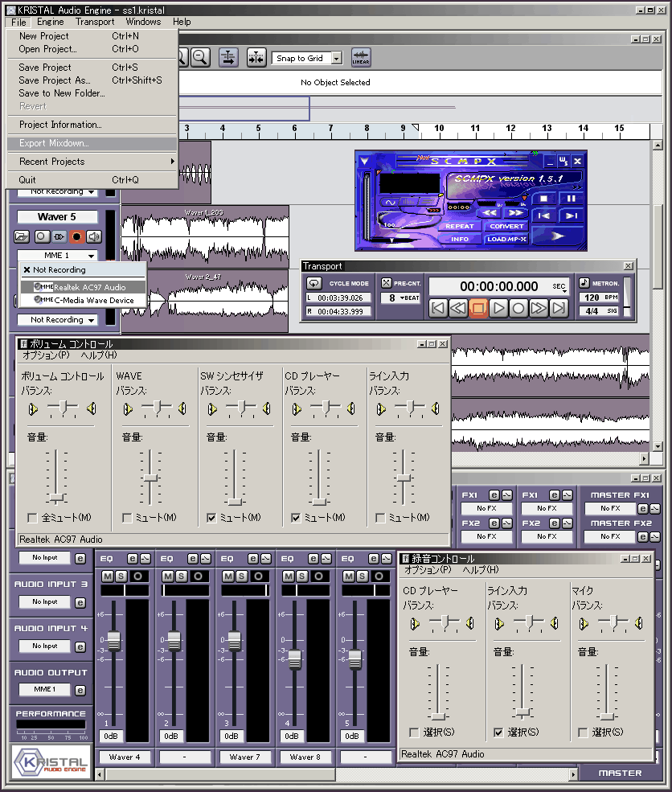The image size is (672, 792).
Task: Click the rewind button in Transport
Action: [457, 308]
